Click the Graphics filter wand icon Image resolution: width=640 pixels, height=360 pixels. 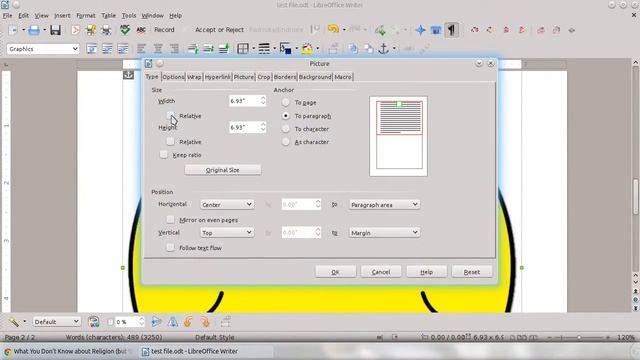tap(14, 322)
